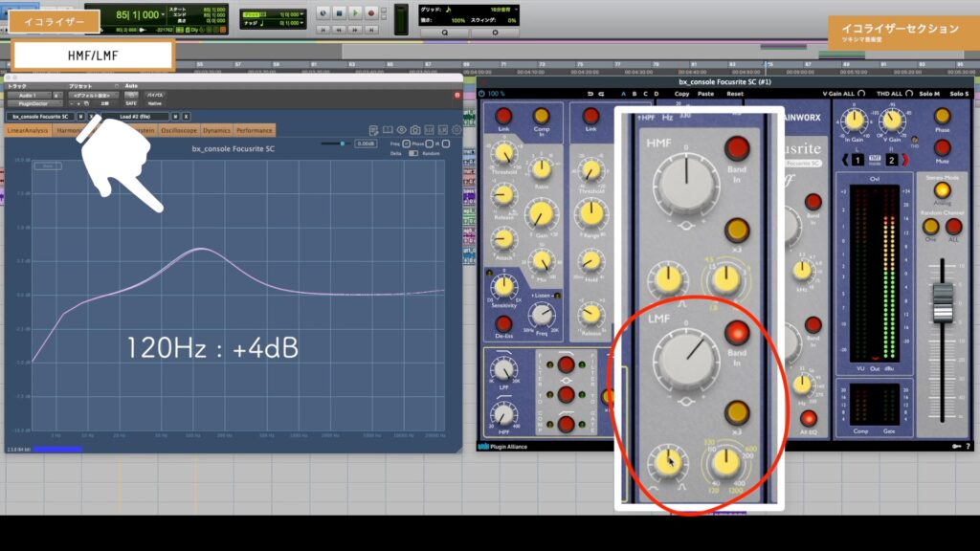Screen dimensions: 980x551
Task: Go to next TMT channel red arrow
Action: 905,160
